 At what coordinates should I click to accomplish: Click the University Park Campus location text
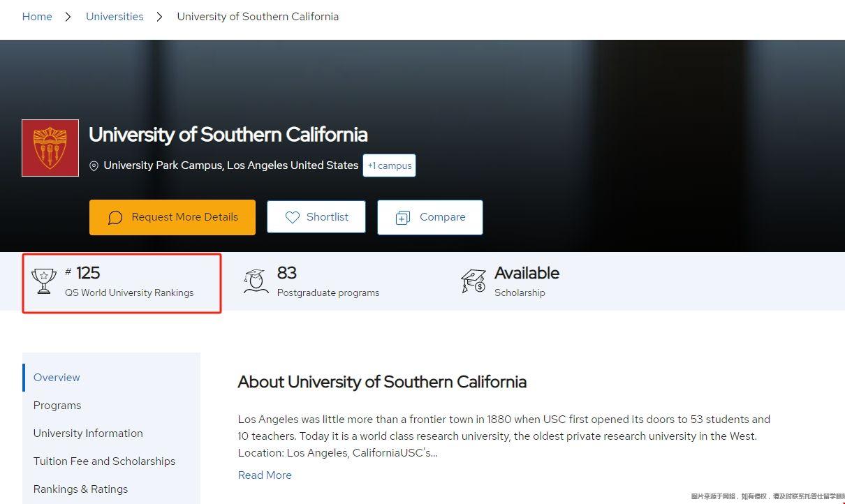[231, 165]
